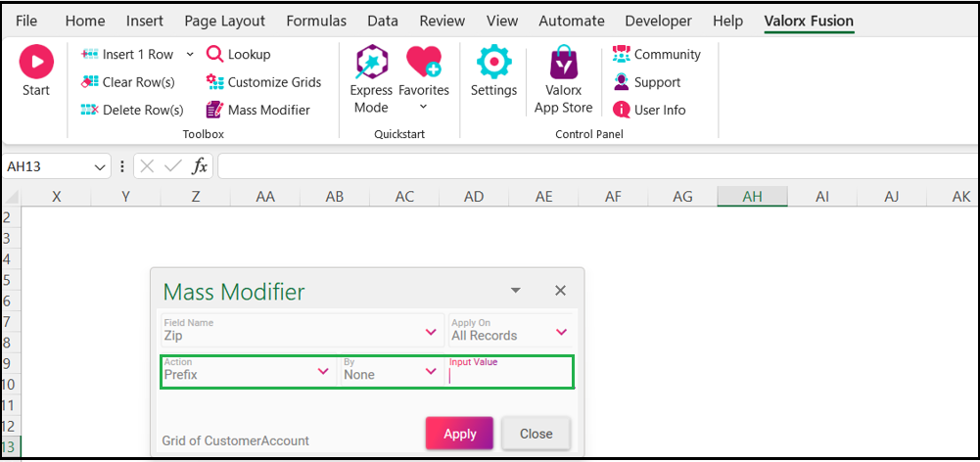Open Support option
980x462 pixels.
coord(647,82)
